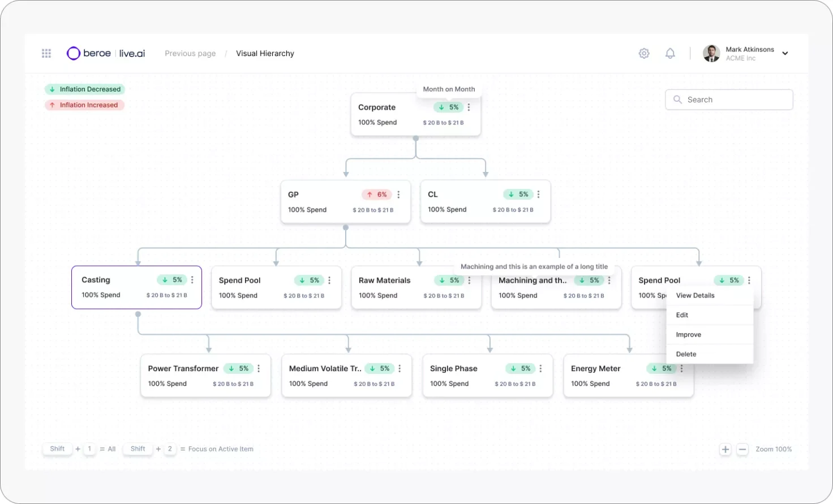The width and height of the screenshot is (833, 504).
Task: Expand the Mark Atkinsons account dropdown
Action: 785,53
